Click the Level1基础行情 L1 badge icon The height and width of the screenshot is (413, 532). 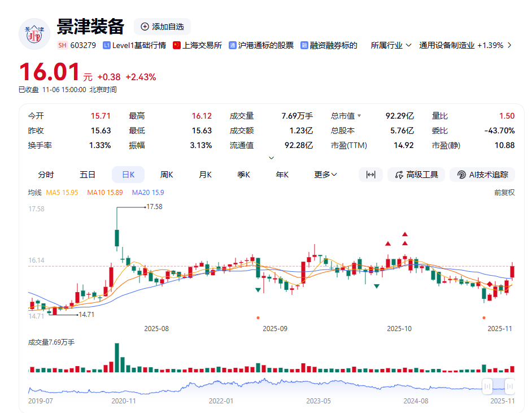point(107,45)
